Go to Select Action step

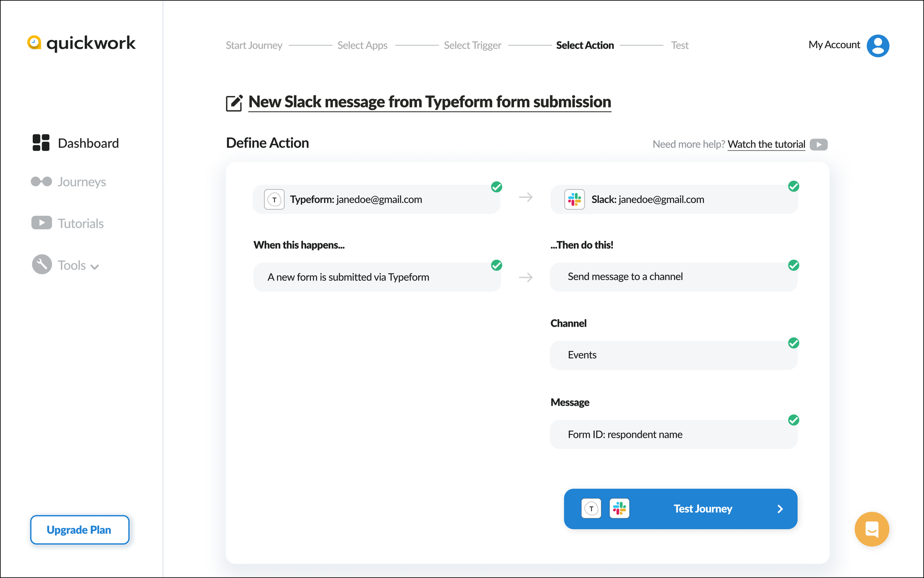585,45
